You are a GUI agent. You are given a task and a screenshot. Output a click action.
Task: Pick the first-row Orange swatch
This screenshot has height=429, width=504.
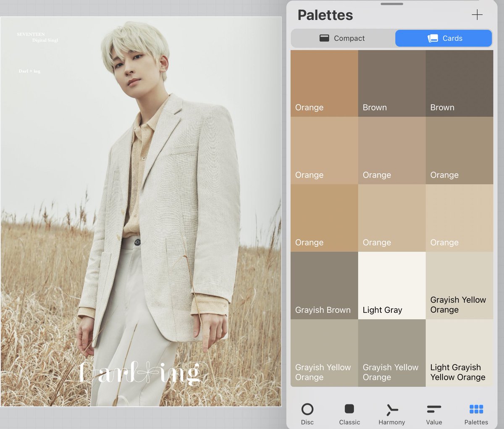pyautogui.click(x=324, y=83)
